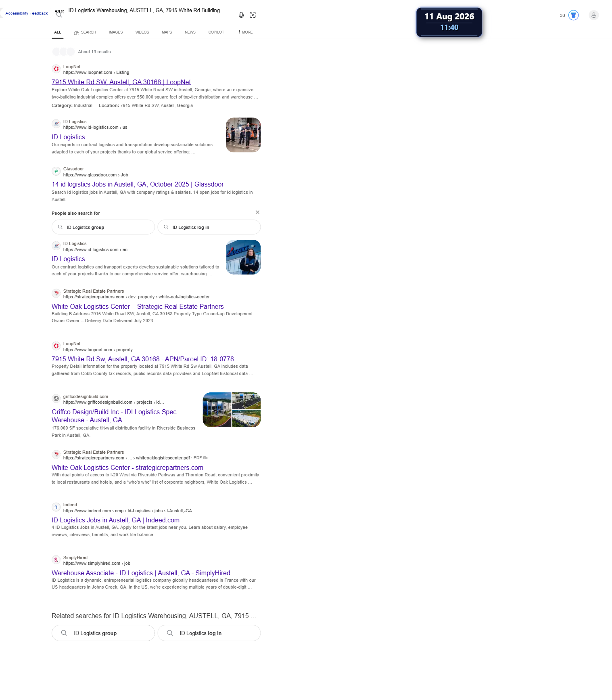The height and width of the screenshot is (700, 612).
Task: Open the ID Logistics result with 'en' URL
Action: (x=68, y=259)
